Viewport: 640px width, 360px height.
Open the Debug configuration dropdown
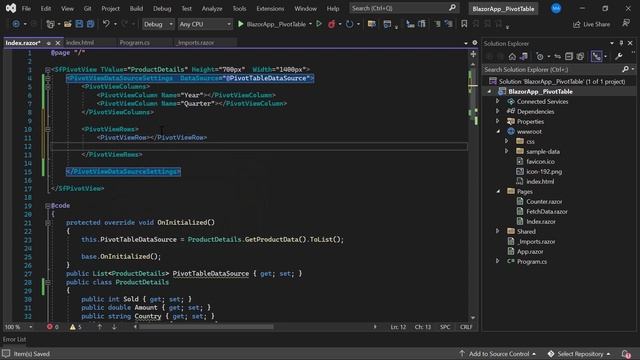pyautogui.click(x=158, y=24)
